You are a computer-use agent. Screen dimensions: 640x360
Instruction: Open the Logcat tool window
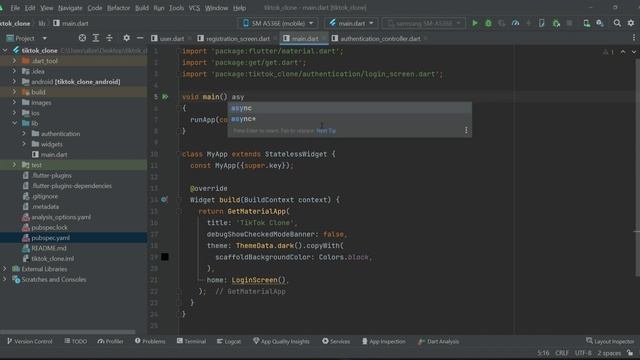[x=229, y=341]
